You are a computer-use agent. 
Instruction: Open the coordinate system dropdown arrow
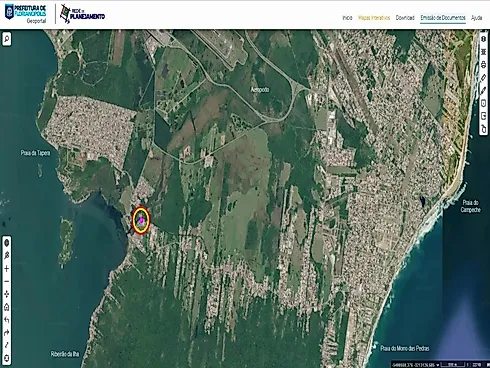click(437, 365)
